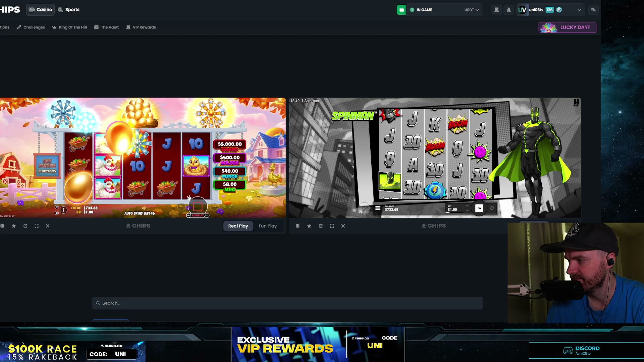Open the info button in farm slot
This screenshot has width=644, height=362.
[63, 210]
